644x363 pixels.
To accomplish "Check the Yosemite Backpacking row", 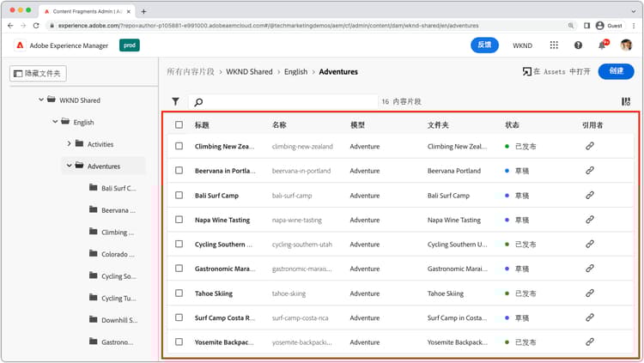I will [179, 342].
